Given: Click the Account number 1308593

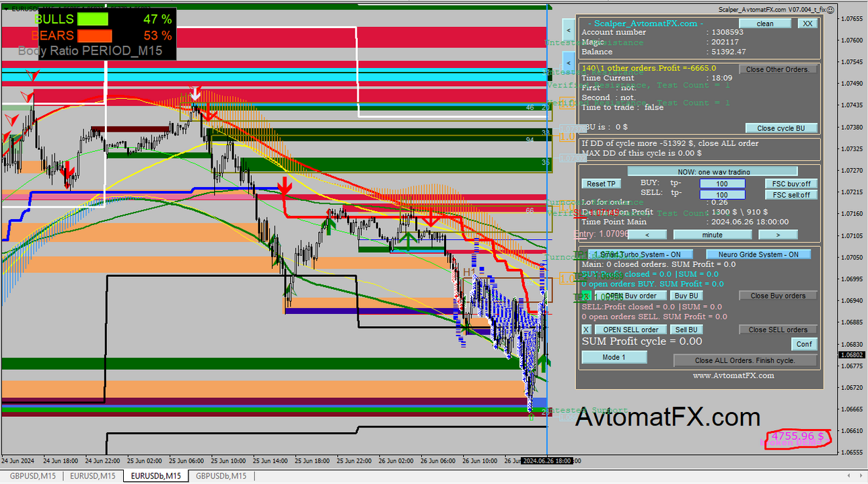Looking at the screenshot, I should (x=728, y=32).
